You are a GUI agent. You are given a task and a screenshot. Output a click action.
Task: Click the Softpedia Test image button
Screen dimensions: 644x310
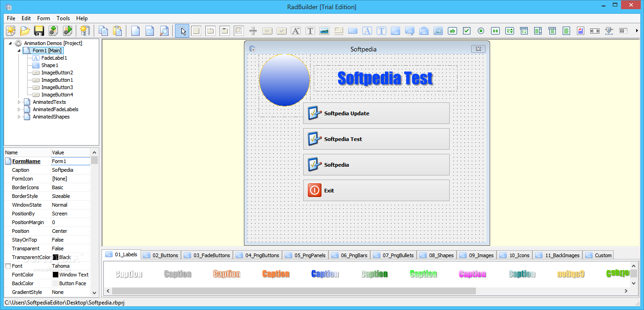[x=376, y=139]
